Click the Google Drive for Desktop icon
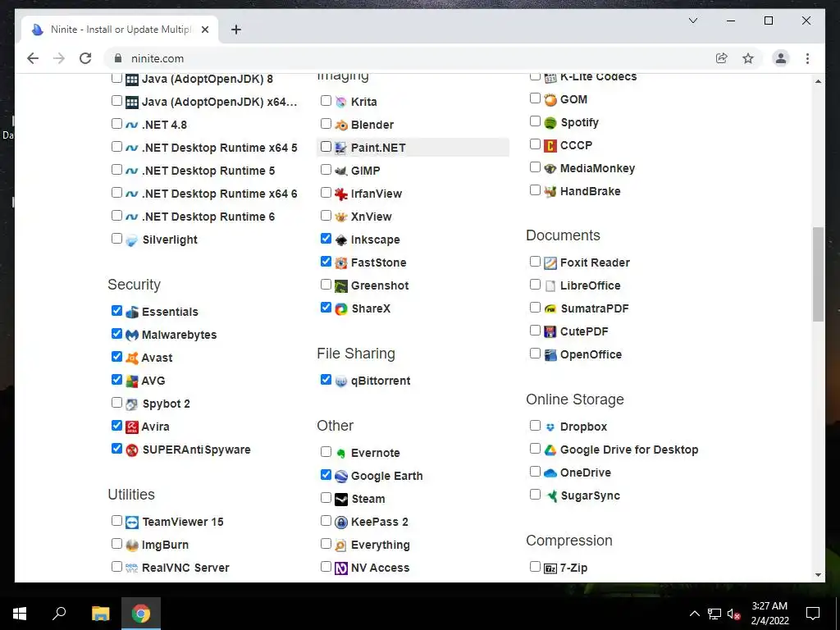Viewport: 840px width, 630px height. coord(550,450)
